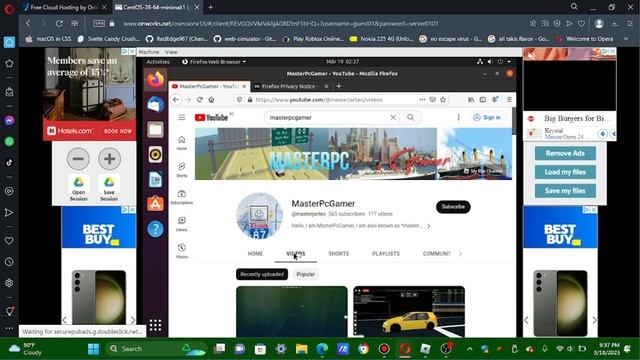Viewport: 640px width, 360px height.
Task: Open Opera sidebar Messenger icon
Action: point(9,120)
